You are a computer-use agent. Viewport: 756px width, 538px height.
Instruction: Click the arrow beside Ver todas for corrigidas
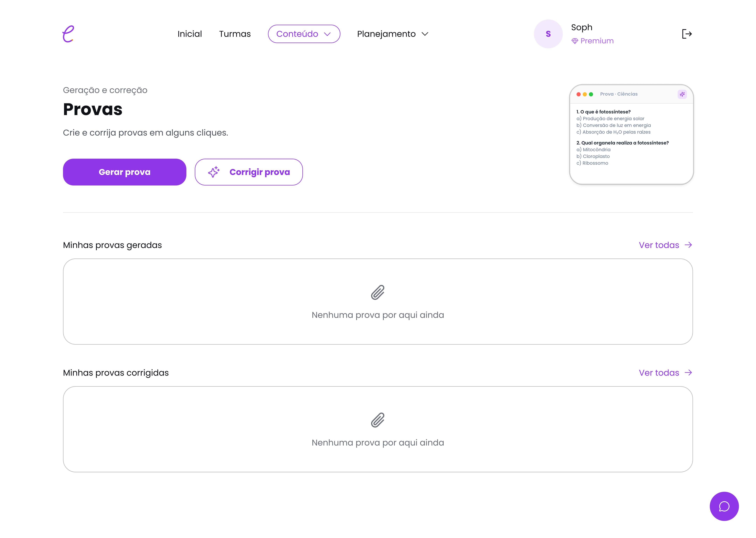(688, 373)
